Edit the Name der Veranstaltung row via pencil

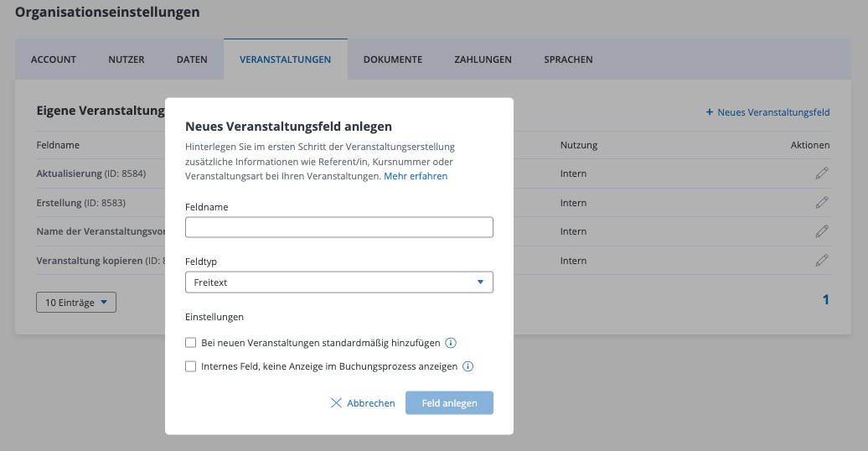click(x=822, y=231)
